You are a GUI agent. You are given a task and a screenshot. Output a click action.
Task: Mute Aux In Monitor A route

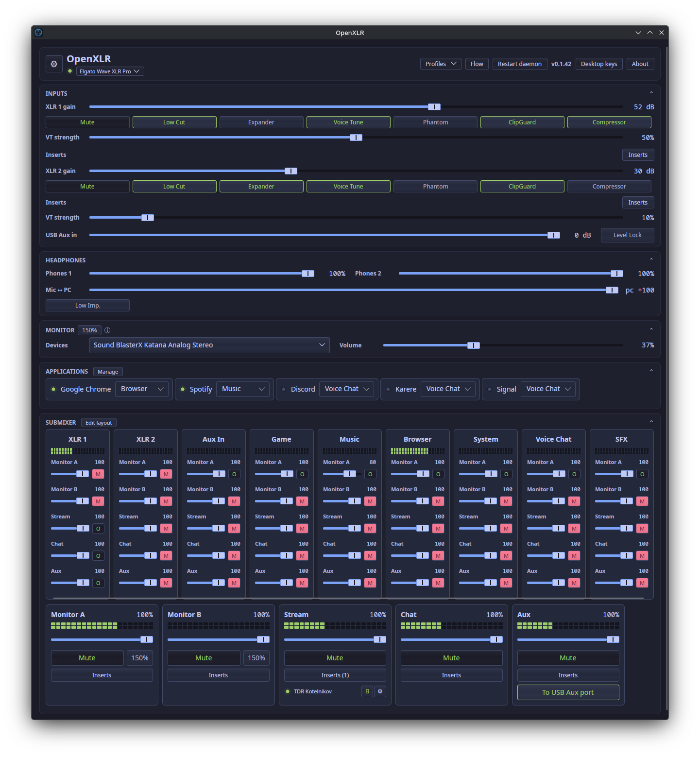234,474
